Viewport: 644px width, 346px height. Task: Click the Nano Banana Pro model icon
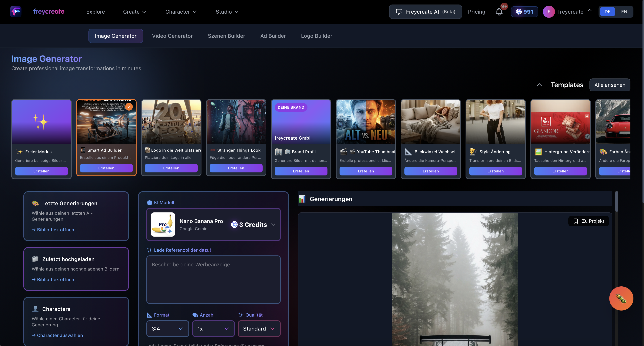coord(163,224)
